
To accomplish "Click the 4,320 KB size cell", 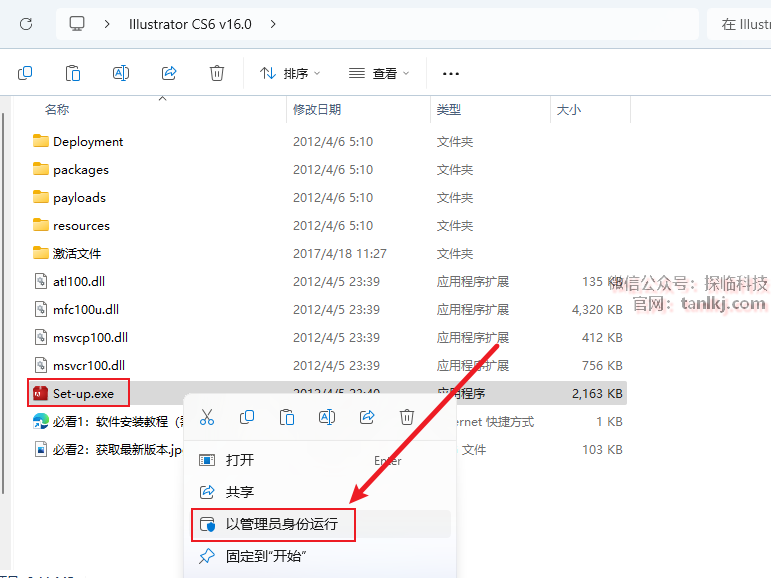I will coord(597,310).
